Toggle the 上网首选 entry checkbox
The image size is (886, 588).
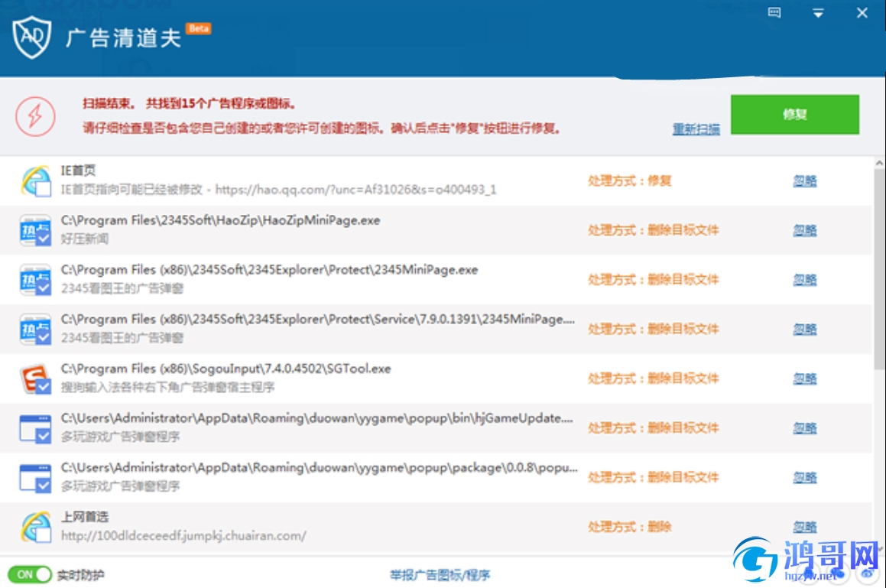coord(43,534)
